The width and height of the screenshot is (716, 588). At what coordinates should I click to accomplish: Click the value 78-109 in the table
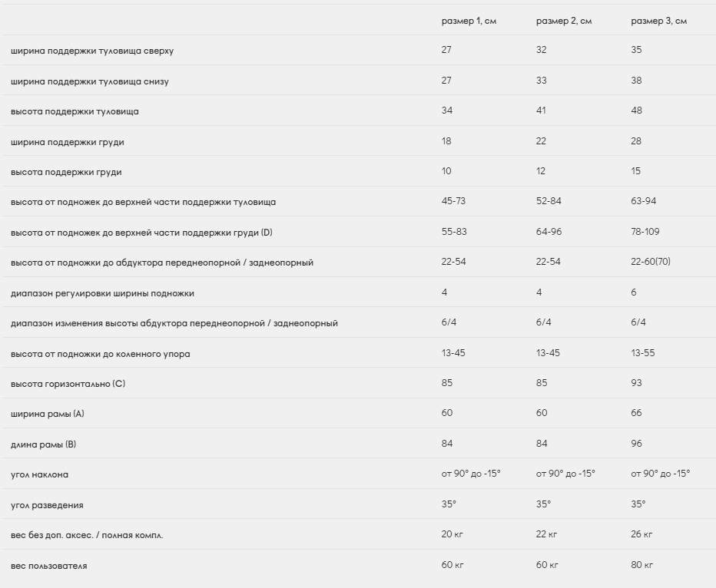tap(645, 232)
